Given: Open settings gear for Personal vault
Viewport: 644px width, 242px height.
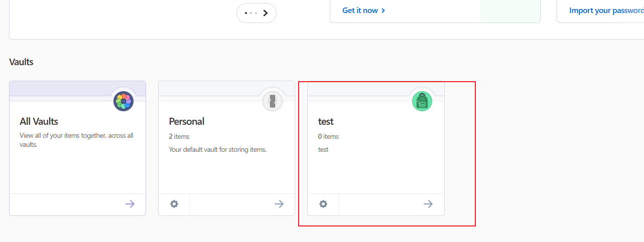Looking at the screenshot, I should click(x=174, y=204).
